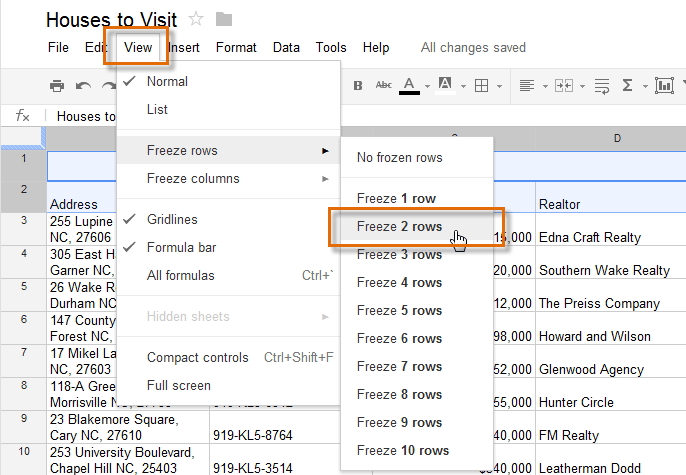Select No frozen rows
686x475 pixels.
point(417,157)
